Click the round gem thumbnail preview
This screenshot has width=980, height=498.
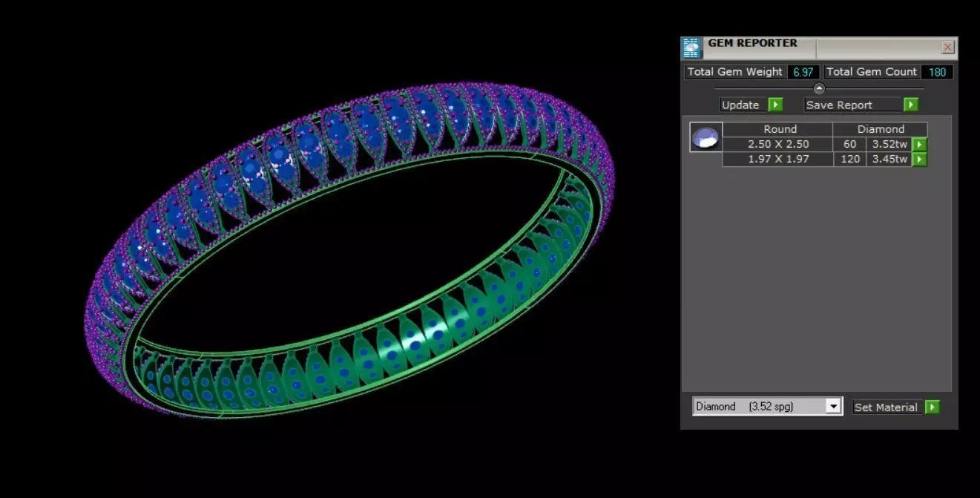pos(706,137)
